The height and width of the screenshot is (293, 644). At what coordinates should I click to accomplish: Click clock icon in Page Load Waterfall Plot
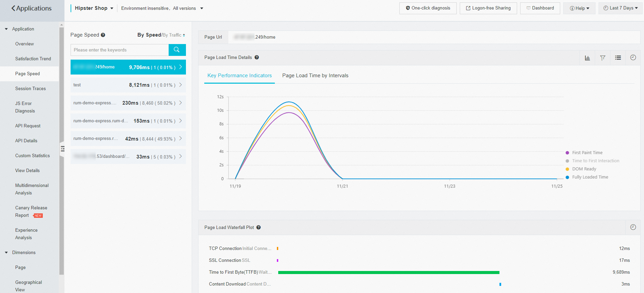[633, 227]
